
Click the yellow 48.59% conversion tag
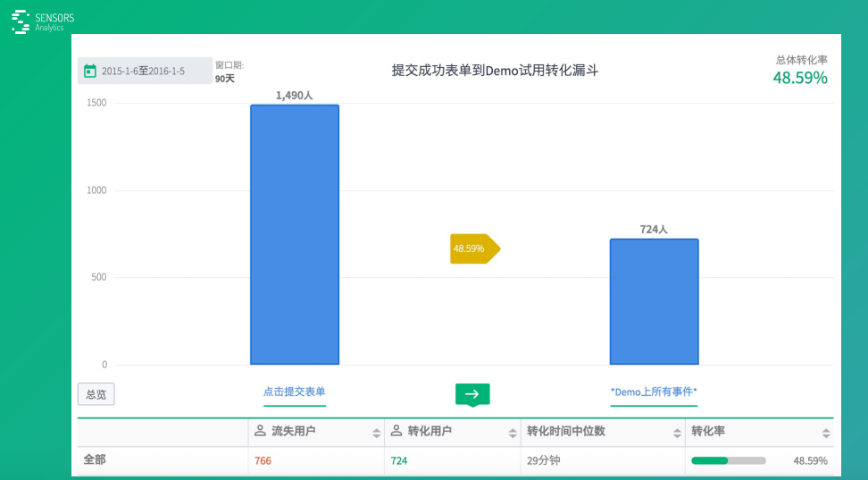click(474, 248)
